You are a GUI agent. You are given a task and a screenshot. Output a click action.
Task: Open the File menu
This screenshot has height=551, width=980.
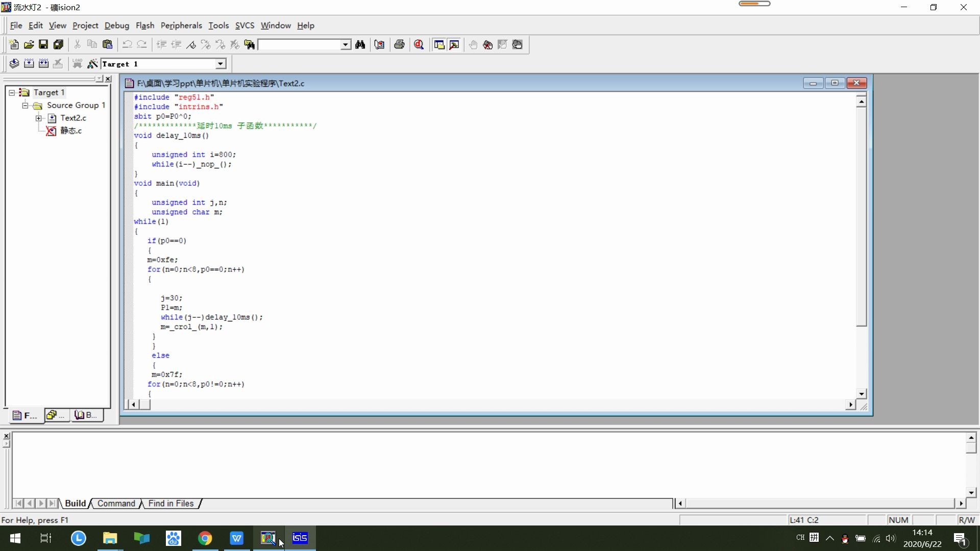(x=16, y=26)
